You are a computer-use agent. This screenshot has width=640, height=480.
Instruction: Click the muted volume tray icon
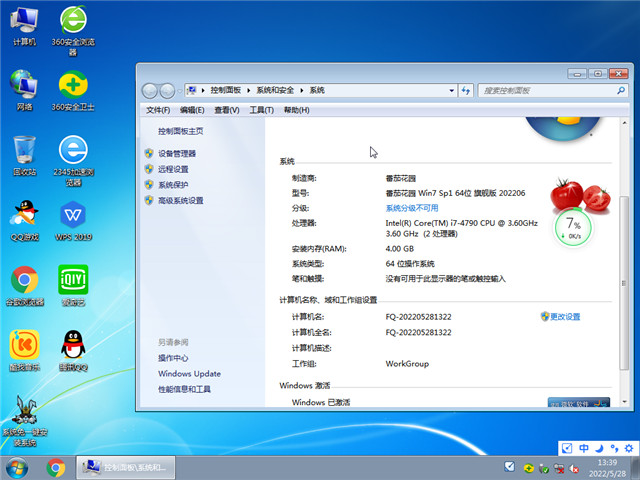pos(574,468)
